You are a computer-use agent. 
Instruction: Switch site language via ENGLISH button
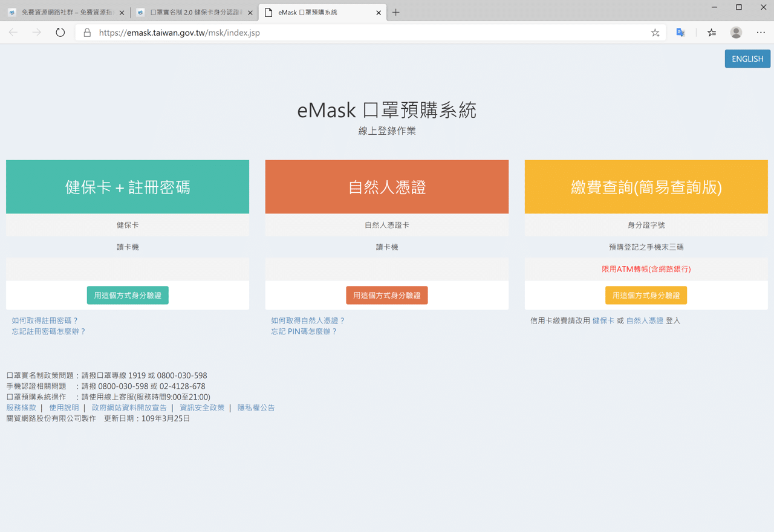[x=747, y=59]
